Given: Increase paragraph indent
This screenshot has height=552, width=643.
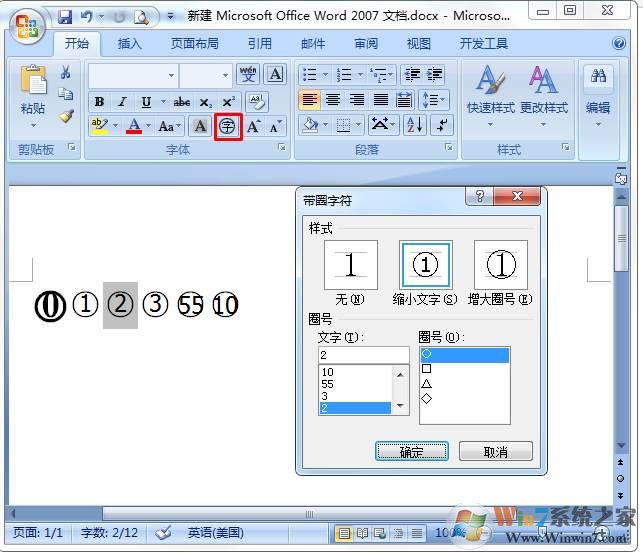Looking at the screenshot, I should 435,75.
